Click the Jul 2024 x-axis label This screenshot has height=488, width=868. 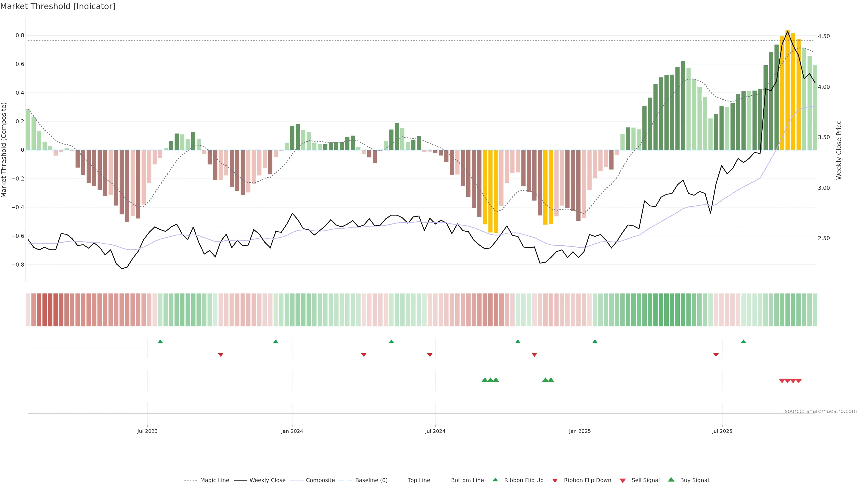[x=435, y=431]
